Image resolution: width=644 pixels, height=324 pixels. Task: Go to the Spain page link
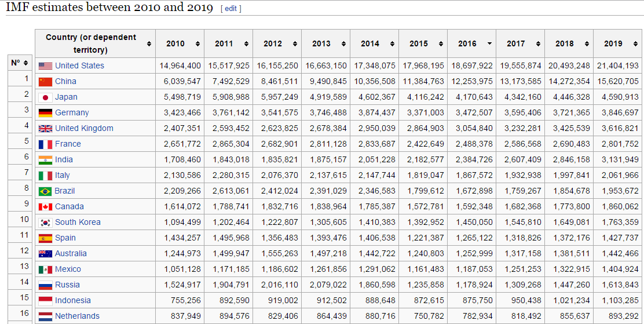point(65,238)
